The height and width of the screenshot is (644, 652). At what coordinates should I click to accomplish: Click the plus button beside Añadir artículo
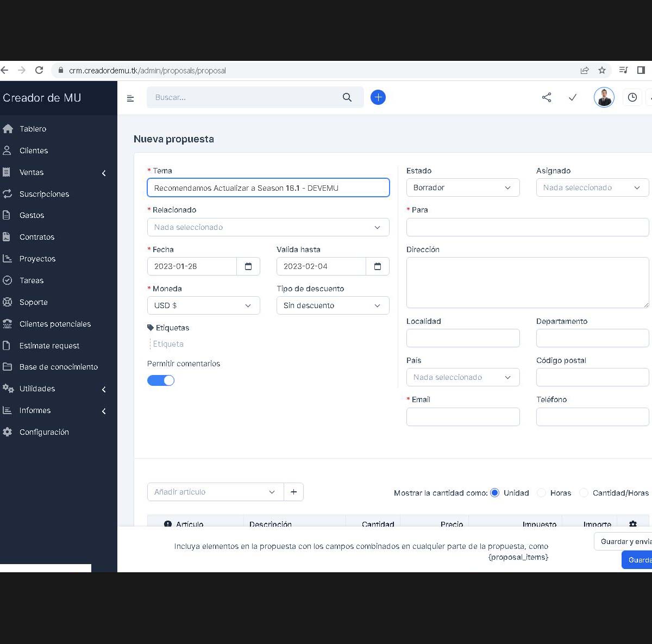[x=293, y=492]
